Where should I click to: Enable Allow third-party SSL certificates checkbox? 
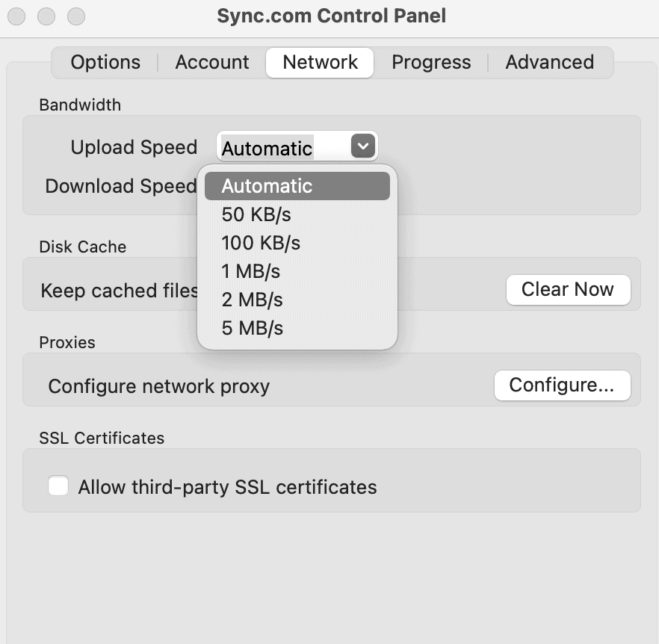[x=58, y=486]
